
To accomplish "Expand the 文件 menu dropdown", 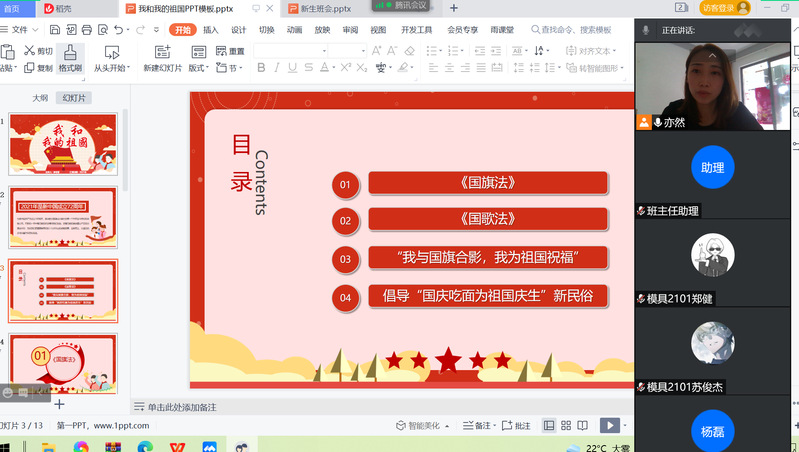I will (x=19, y=30).
